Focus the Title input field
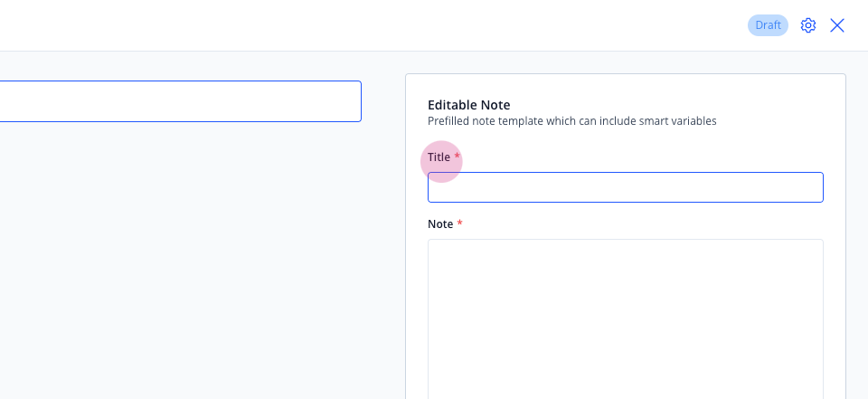 (x=626, y=187)
